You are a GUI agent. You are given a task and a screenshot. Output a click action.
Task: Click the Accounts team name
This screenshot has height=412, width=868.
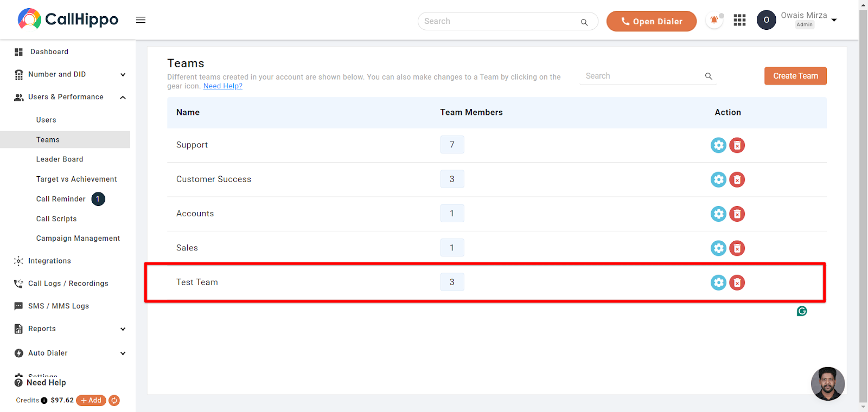tap(195, 214)
